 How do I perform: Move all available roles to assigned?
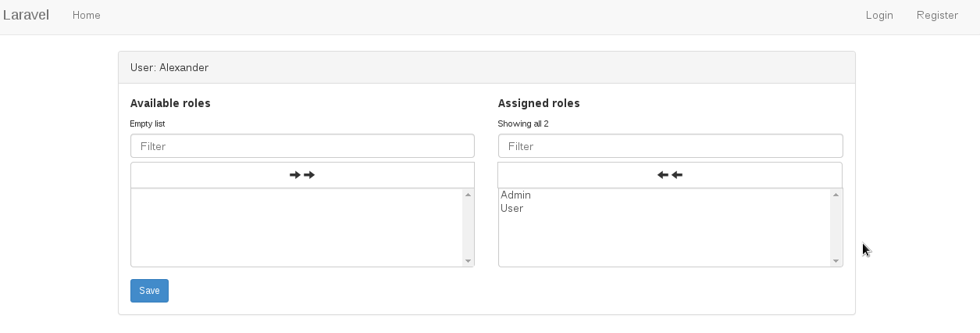302,175
